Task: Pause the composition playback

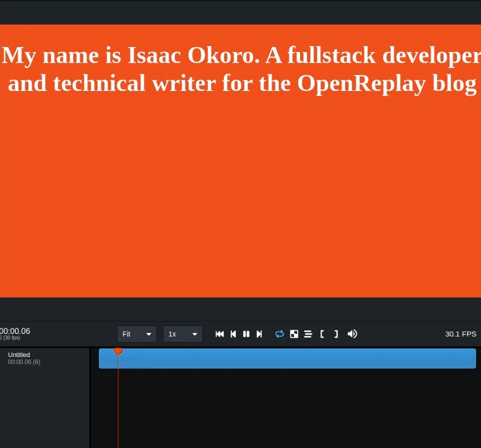Action: (246, 334)
